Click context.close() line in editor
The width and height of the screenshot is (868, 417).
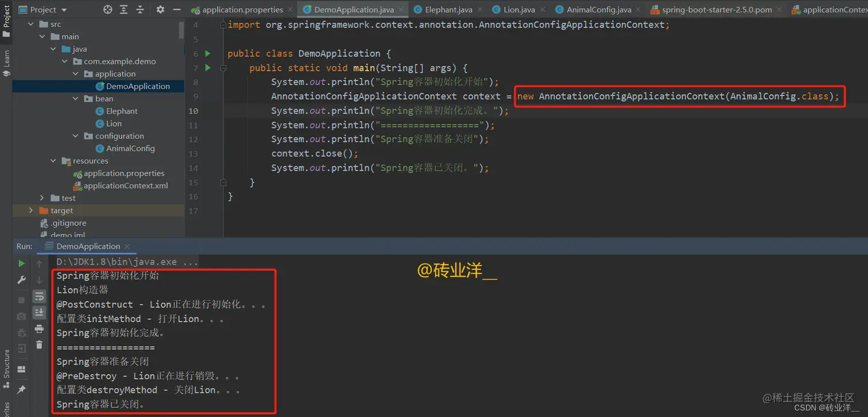point(315,153)
